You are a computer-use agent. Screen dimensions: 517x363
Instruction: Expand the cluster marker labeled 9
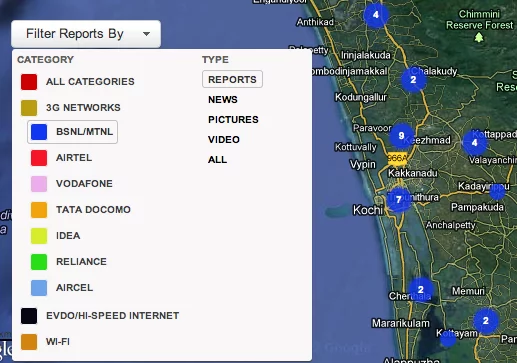(401, 136)
